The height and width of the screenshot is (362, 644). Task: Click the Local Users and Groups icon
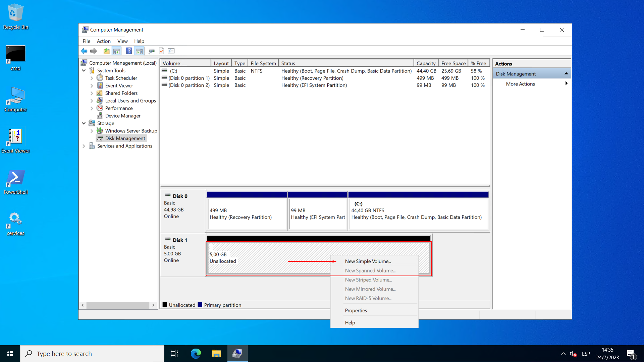pos(100,101)
